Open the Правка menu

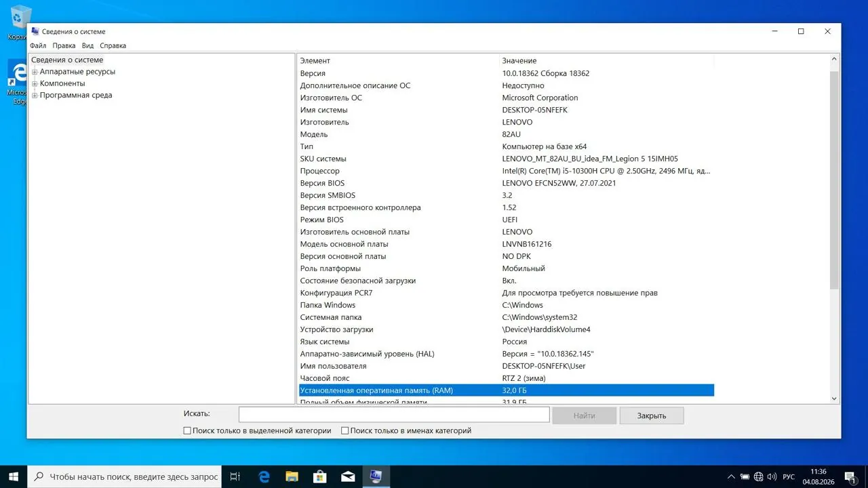[64, 45]
